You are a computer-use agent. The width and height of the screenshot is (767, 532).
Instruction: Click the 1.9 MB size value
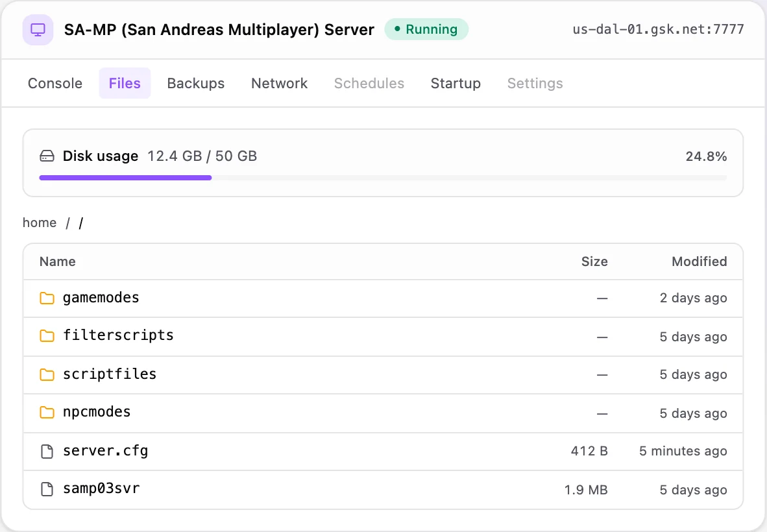(x=586, y=489)
